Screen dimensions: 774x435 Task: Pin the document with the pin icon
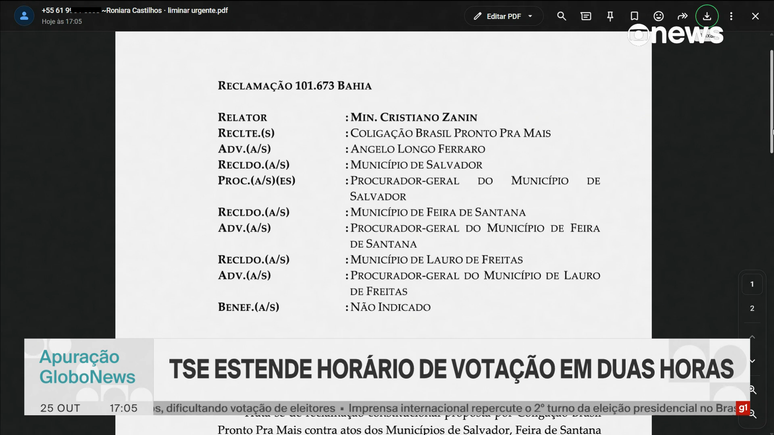tap(610, 16)
